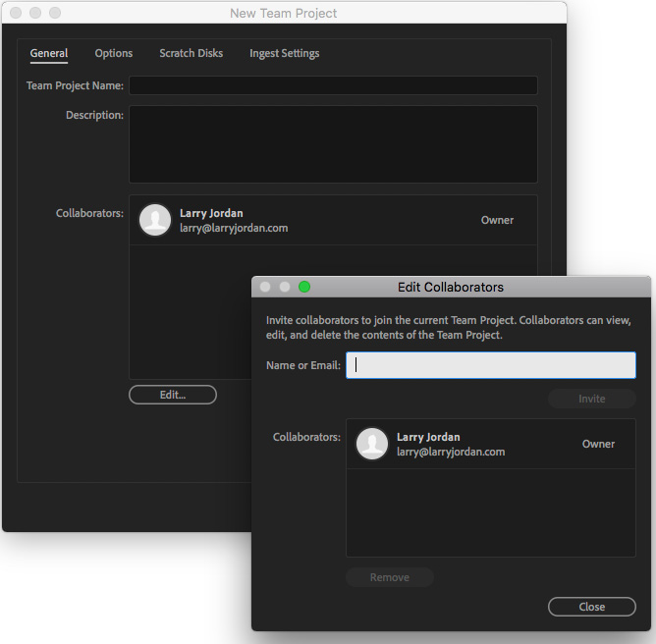The height and width of the screenshot is (644, 656).
Task: Click green zoom button of Edit Collaborators
Action: tap(304, 287)
